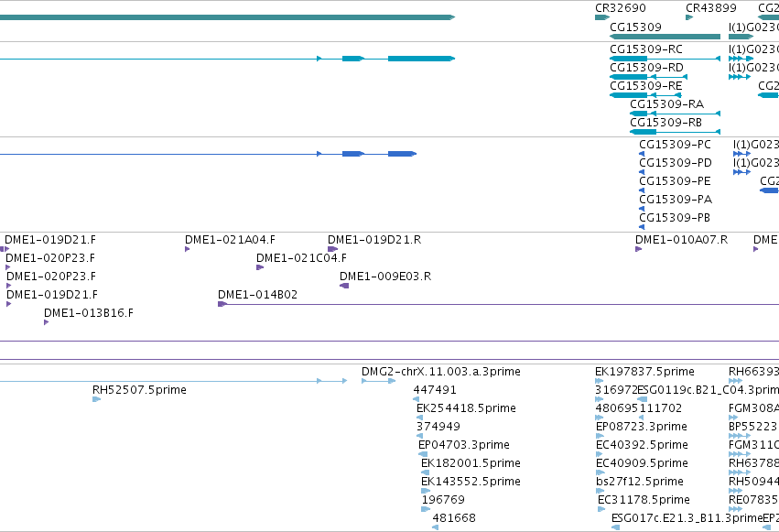Image resolution: width=779 pixels, height=532 pixels.
Task: Open protein CG15309-PA details
Action: (x=676, y=200)
